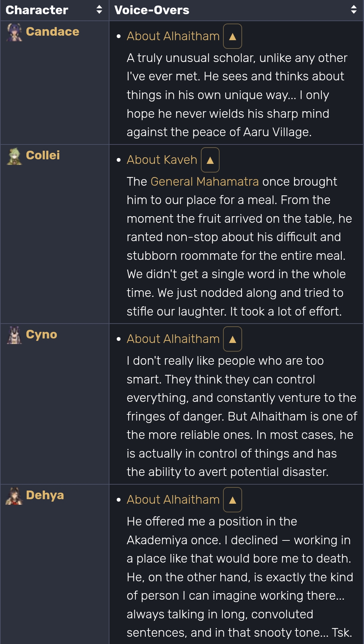Image resolution: width=364 pixels, height=644 pixels.
Task: Open the Cyno character page link
Action: tap(42, 335)
